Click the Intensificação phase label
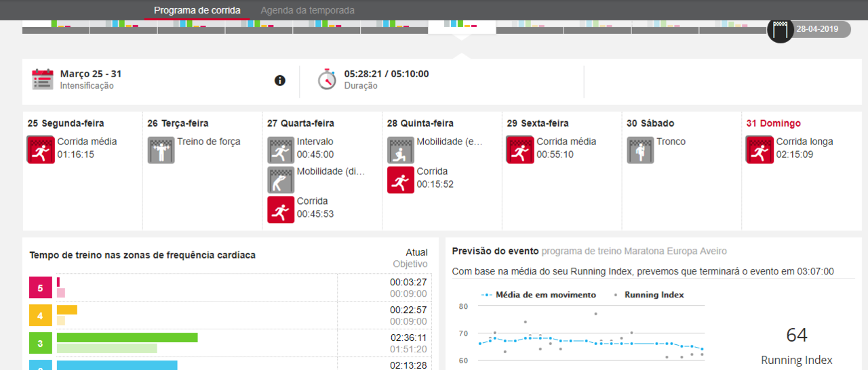The height and width of the screenshot is (370, 868). [x=87, y=86]
